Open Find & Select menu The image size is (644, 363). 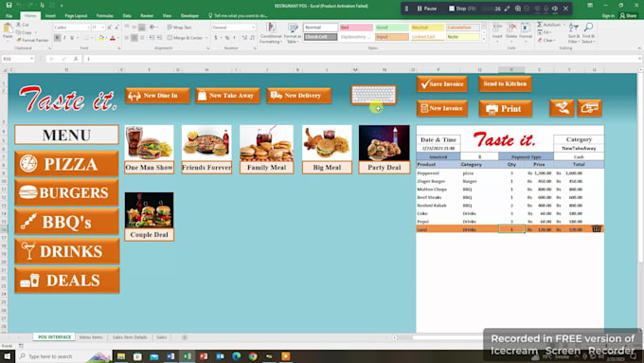tap(588, 33)
